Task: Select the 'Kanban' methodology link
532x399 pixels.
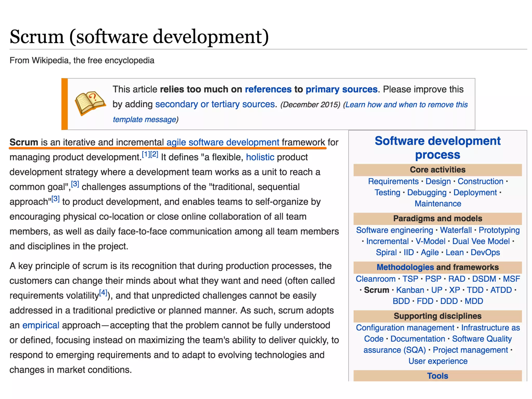Action: (x=410, y=290)
